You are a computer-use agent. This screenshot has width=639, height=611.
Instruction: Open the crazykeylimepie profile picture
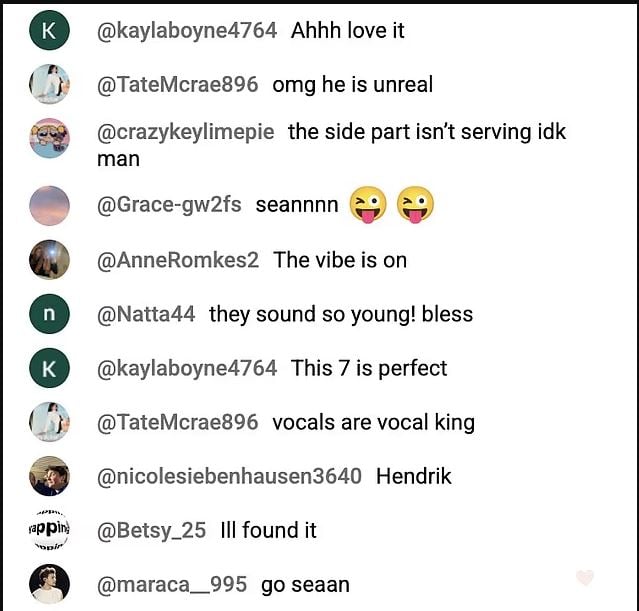pyautogui.click(x=49, y=139)
